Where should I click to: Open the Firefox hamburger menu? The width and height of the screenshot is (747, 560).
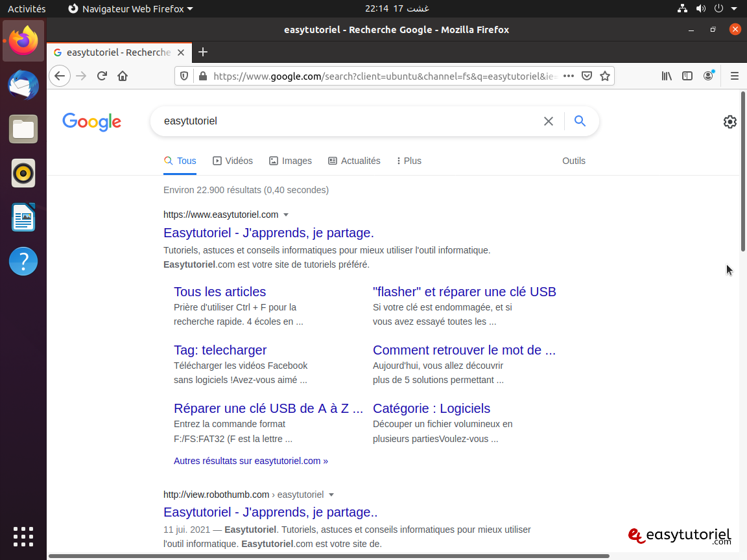(x=735, y=76)
